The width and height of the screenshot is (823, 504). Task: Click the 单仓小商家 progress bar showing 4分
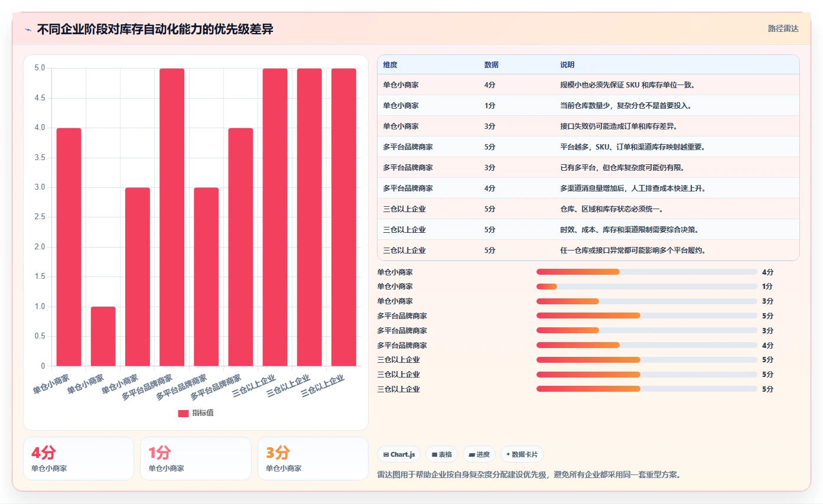647,272
